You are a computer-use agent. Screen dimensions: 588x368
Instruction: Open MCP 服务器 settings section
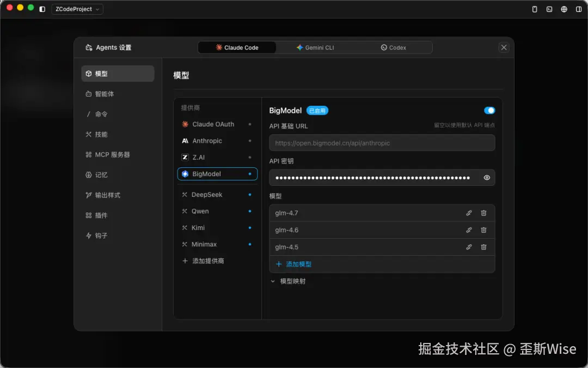[118, 155]
